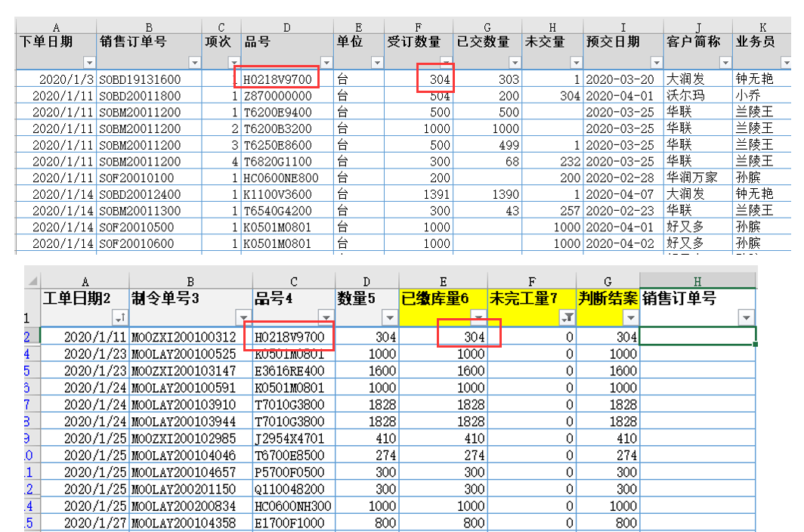This screenshot has height=532, width=804.
Task: Select cell SOBM20011300
Action: point(149,210)
